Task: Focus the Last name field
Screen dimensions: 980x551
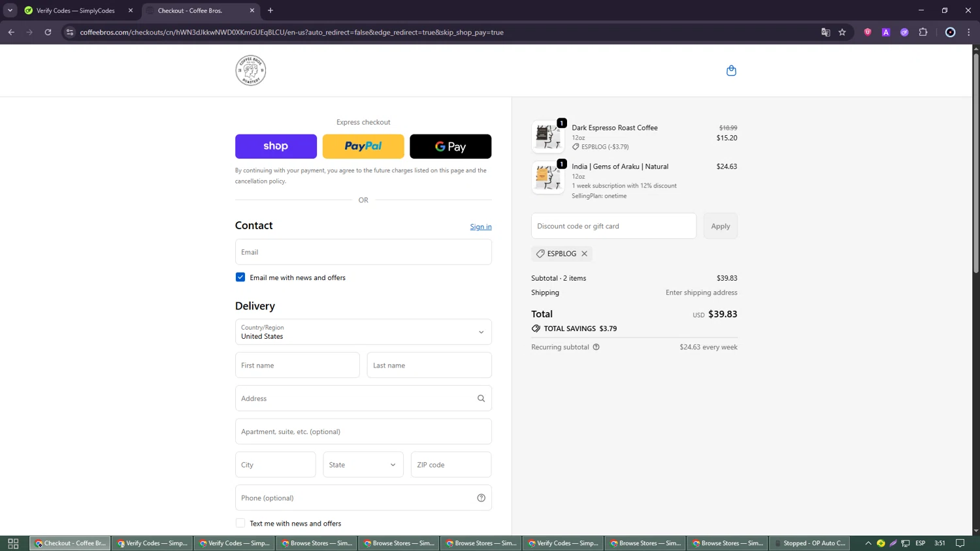Action: point(429,365)
